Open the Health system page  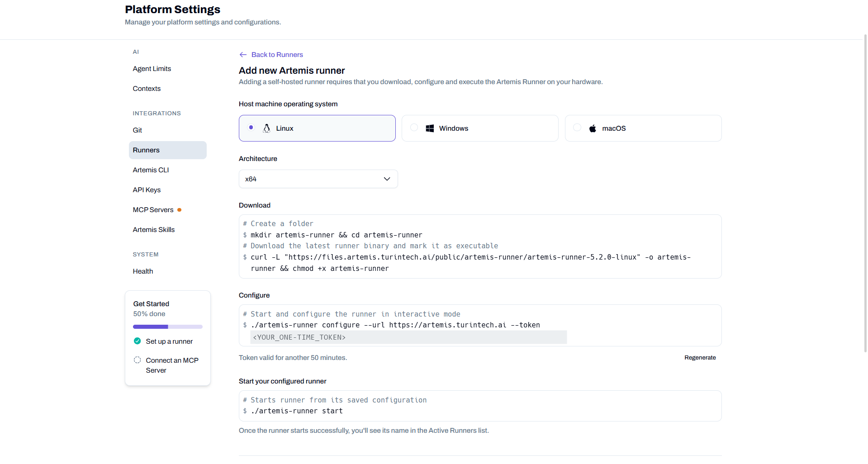pos(143,271)
